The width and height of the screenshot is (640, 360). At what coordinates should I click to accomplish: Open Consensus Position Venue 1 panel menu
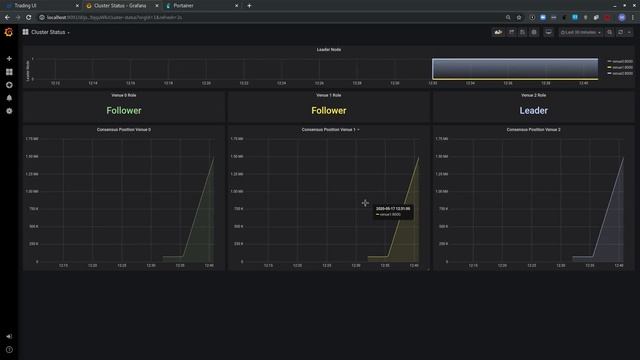pyautogui.click(x=329, y=129)
